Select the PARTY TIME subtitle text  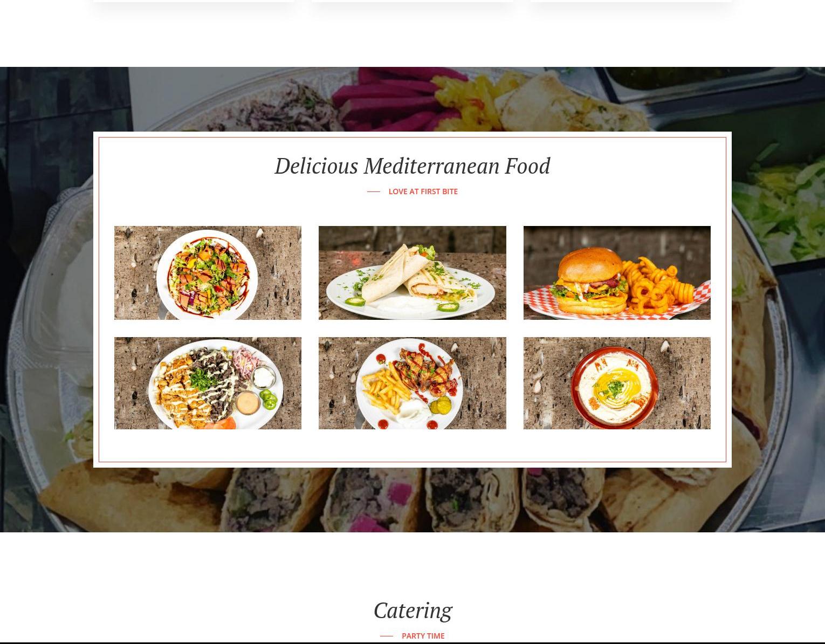[423, 636]
